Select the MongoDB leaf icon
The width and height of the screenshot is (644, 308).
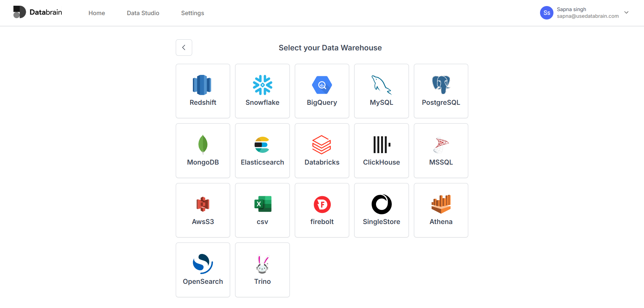203,144
